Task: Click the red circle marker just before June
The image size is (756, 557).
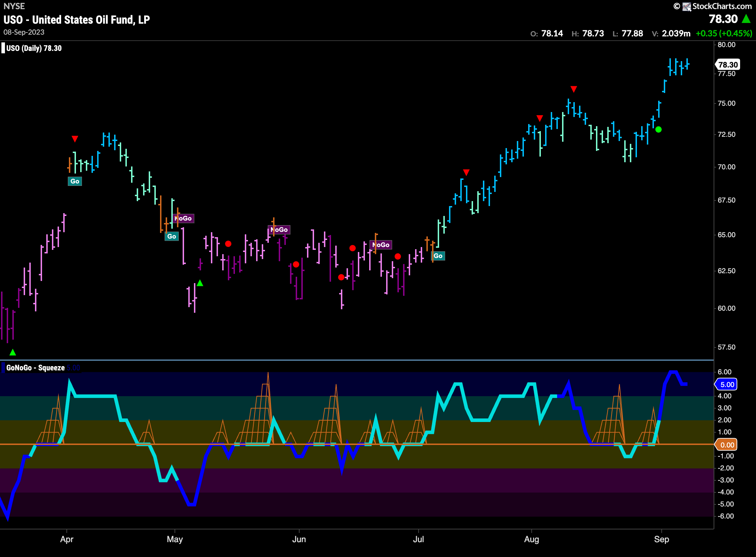Action: (x=296, y=264)
